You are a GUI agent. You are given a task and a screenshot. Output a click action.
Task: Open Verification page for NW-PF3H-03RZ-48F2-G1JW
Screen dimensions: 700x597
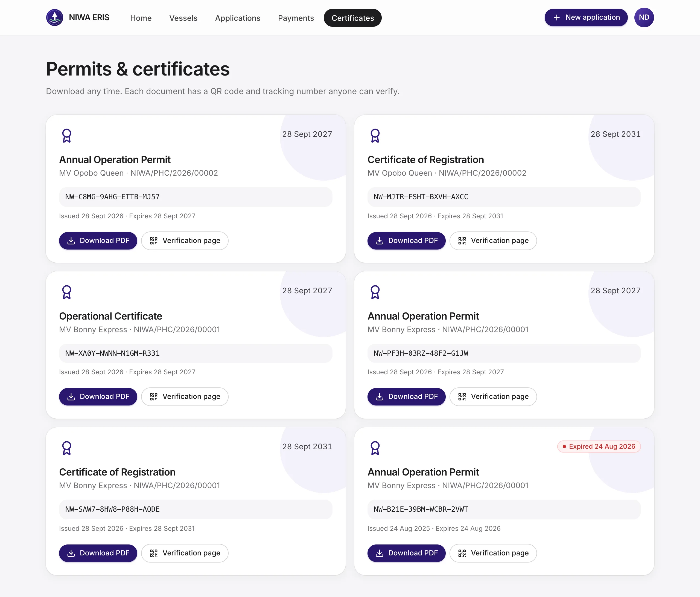(x=493, y=396)
